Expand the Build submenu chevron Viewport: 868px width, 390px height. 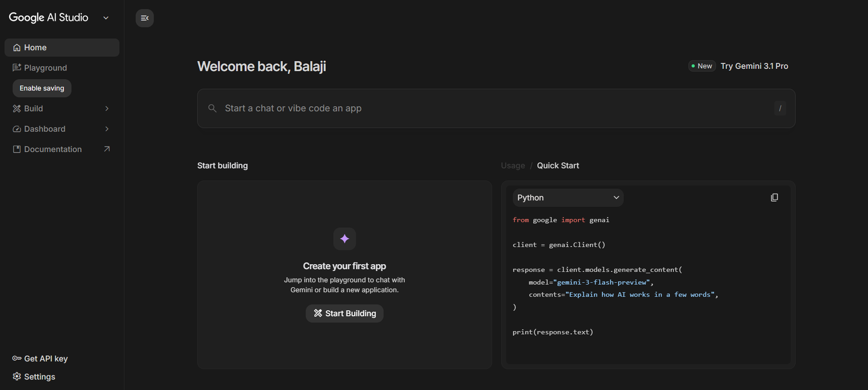point(107,108)
